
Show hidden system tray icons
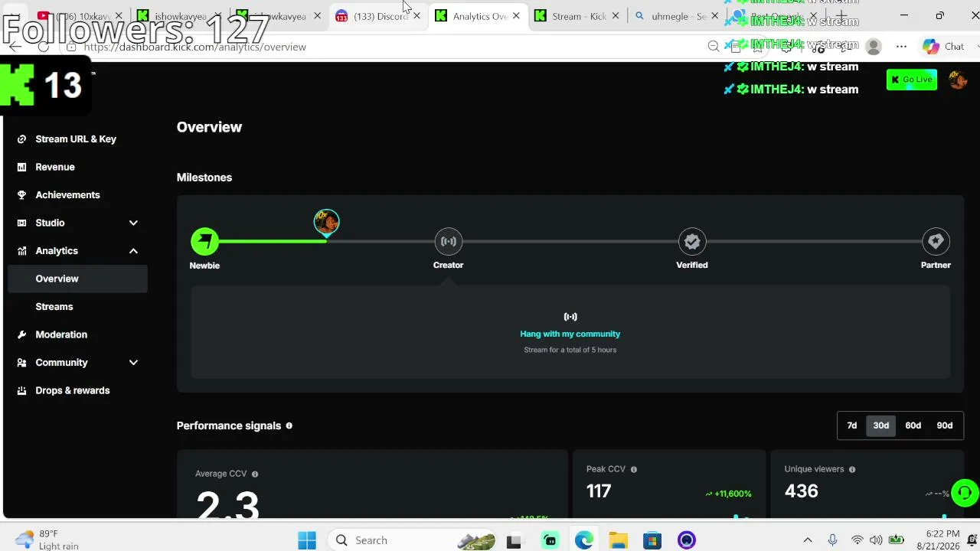[x=808, y=540]
